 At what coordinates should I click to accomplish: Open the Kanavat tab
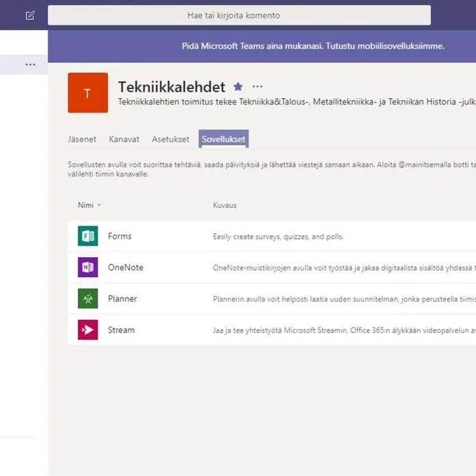(124, 139)
